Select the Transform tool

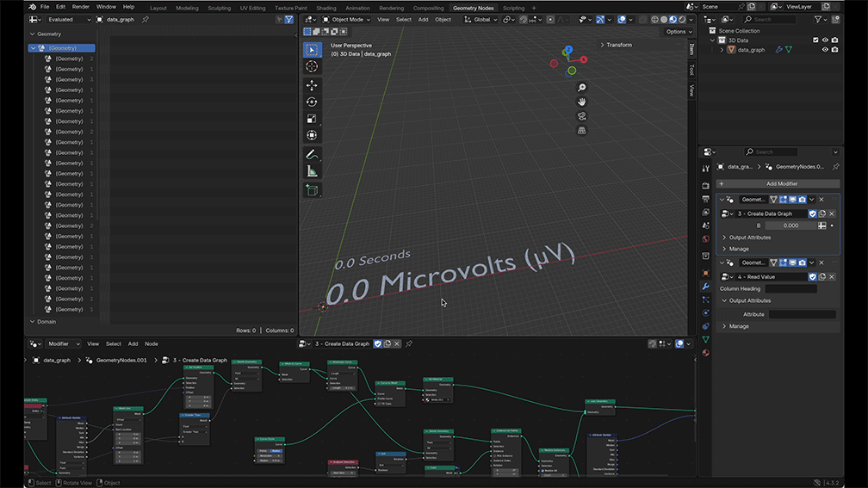pyautogui.click(x=313, y=135)
